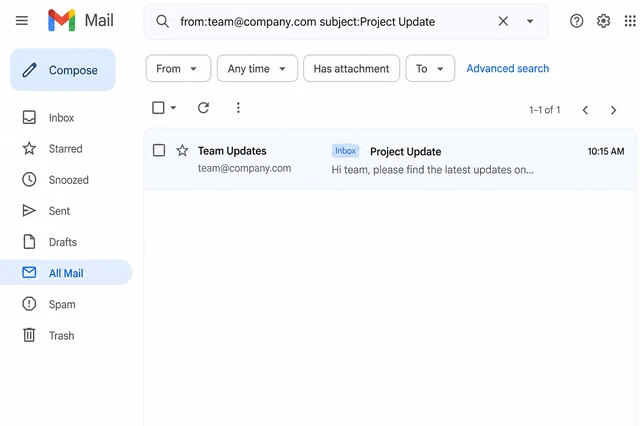This screenshot has height=426, width=640.
Task: Open Advanced search link
Action: (x=508, y=69)
